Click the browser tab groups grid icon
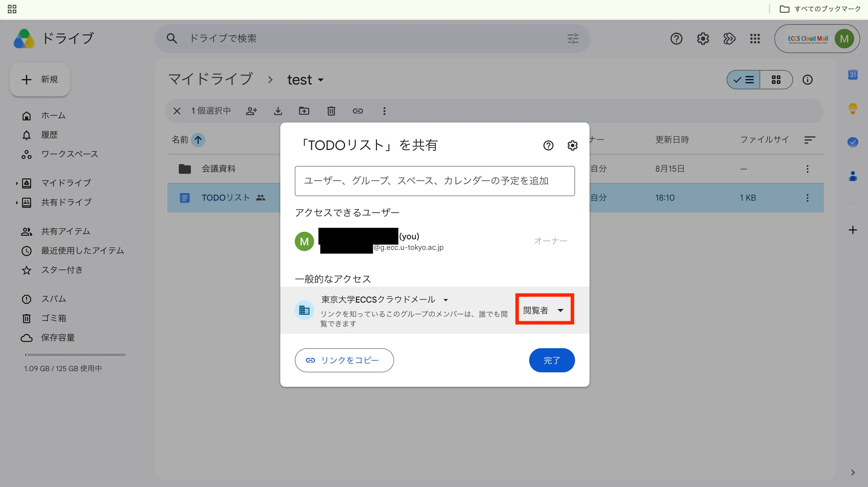 tap(12, 9)
